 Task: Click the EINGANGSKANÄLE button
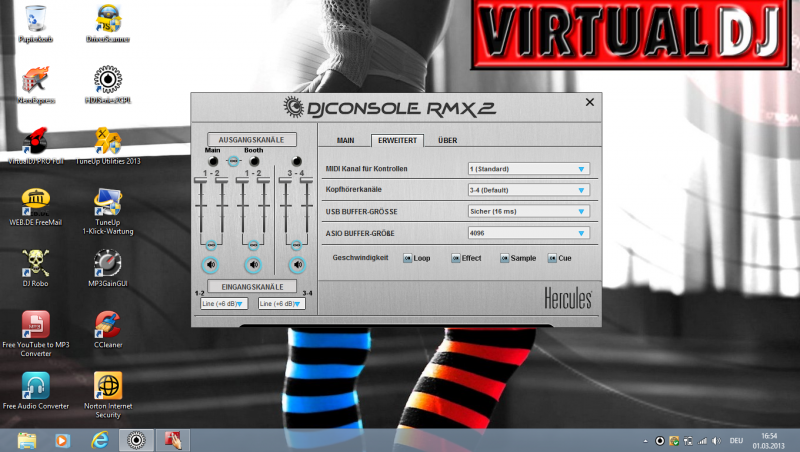coord(252,287)
